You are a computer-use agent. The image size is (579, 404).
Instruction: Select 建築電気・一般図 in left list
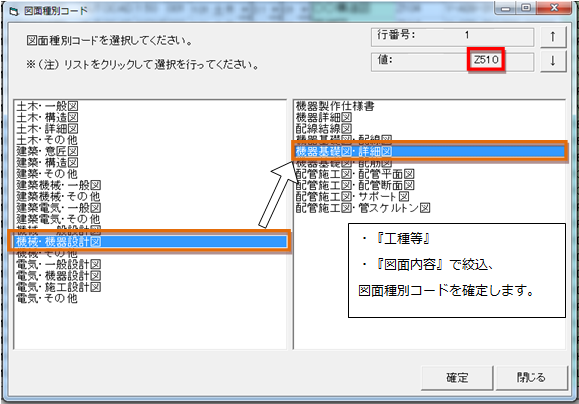(x=58, y=208)
